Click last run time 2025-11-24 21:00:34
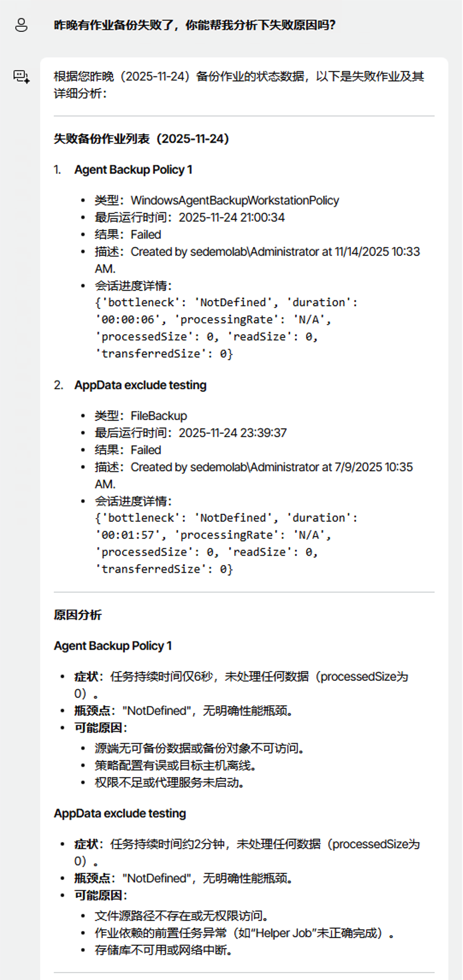Screen dimensions: 463x980 231,218
